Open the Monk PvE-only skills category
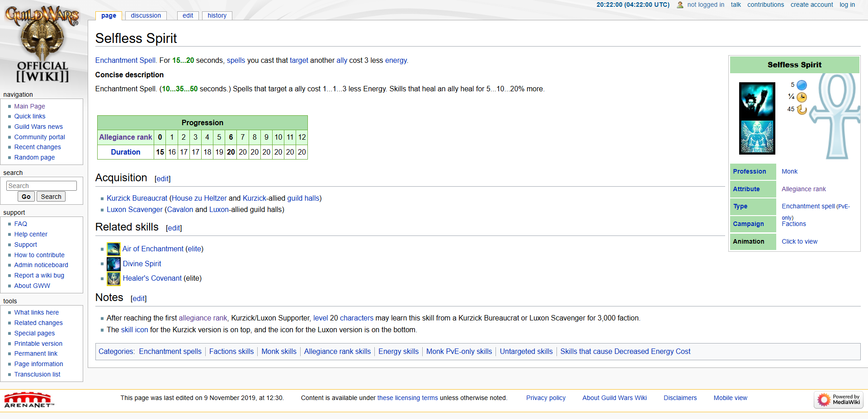This screenshot has width=868, height=419. tap(459, 351)
